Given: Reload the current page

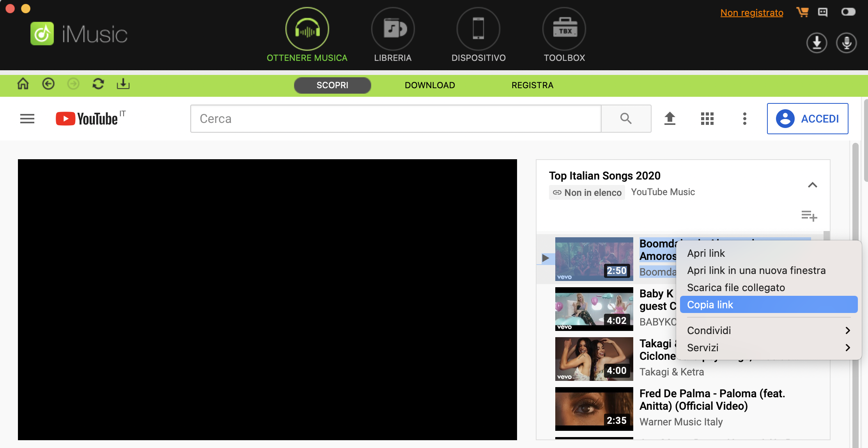Looking at the screenshot, I should [x=98, y=84].
